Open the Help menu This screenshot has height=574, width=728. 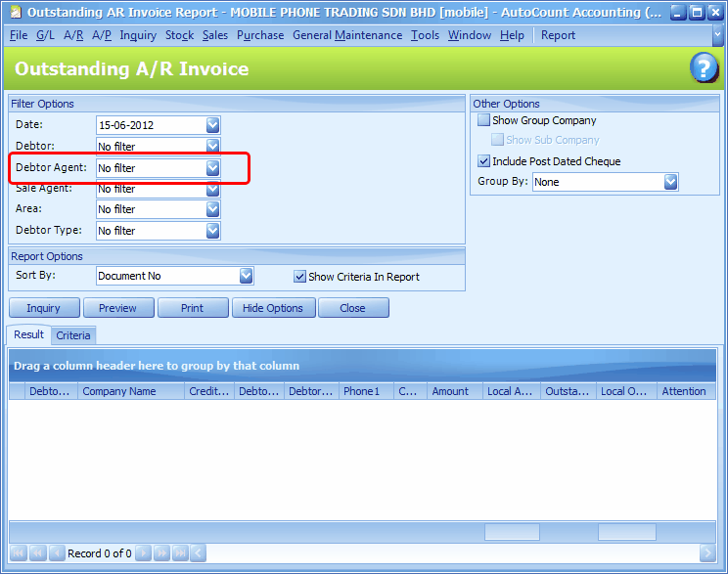(x=512, y=35)
